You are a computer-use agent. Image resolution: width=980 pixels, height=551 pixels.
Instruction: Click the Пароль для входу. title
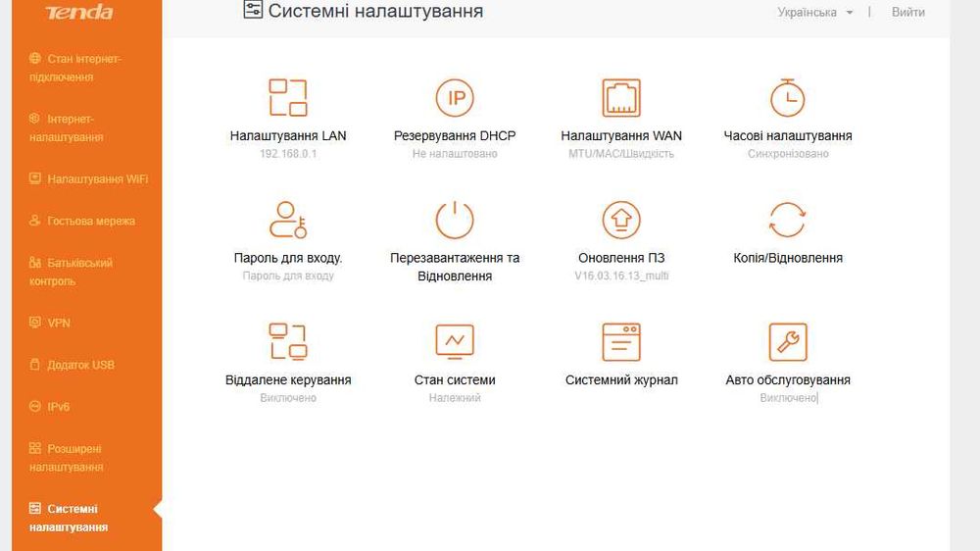tap(288, 258)
